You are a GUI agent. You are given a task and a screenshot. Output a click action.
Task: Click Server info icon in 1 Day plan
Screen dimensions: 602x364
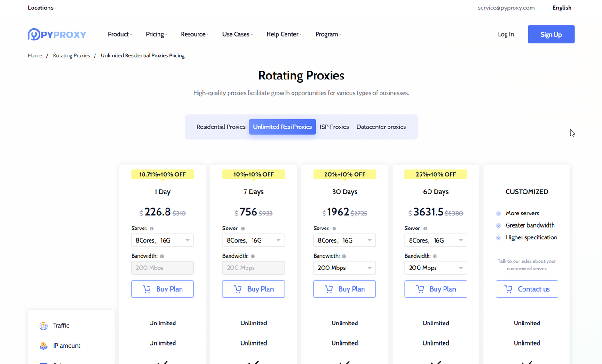(152, 229)
